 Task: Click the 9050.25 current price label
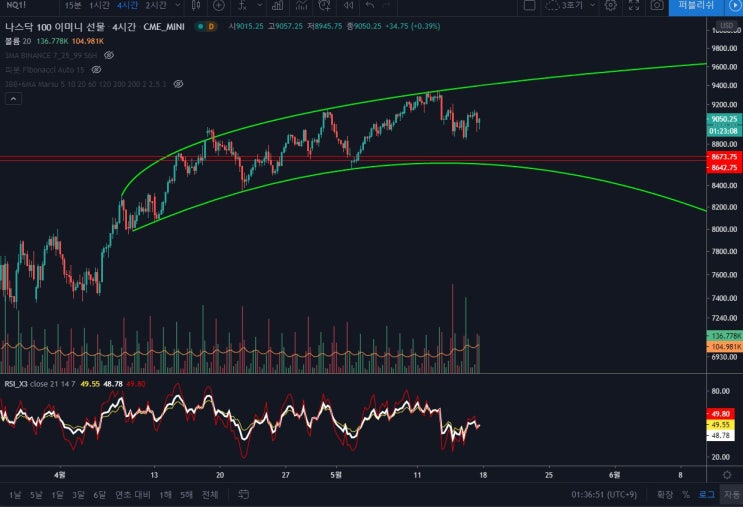[x=725, y=119]
